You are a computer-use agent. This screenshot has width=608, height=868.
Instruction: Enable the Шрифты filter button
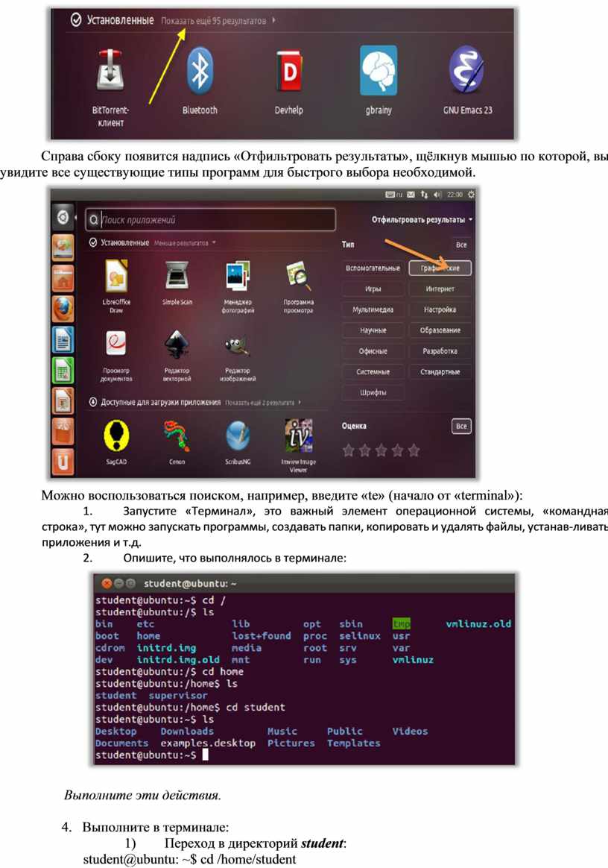tap(373, 392)
